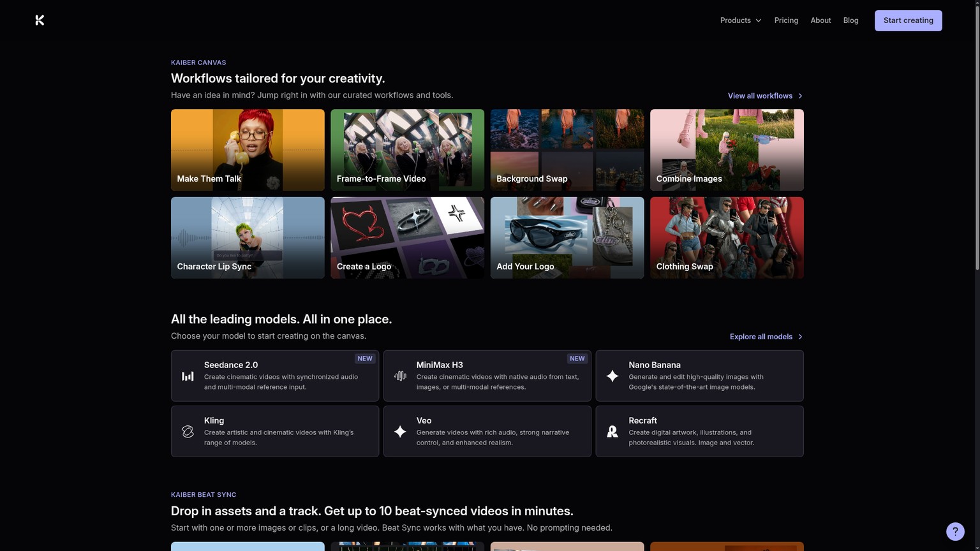Select the Kling model title

(x=214, y=420)
